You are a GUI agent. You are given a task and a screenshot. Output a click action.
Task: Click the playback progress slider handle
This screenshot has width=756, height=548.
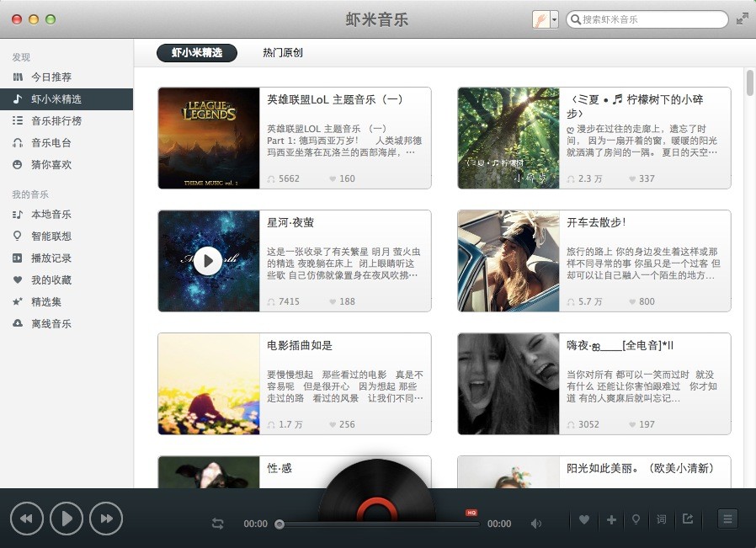(280, 524)
